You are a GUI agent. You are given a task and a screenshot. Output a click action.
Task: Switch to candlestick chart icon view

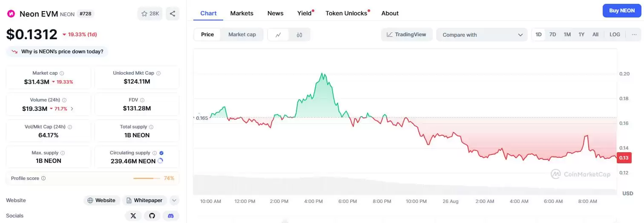click(299, 35)
